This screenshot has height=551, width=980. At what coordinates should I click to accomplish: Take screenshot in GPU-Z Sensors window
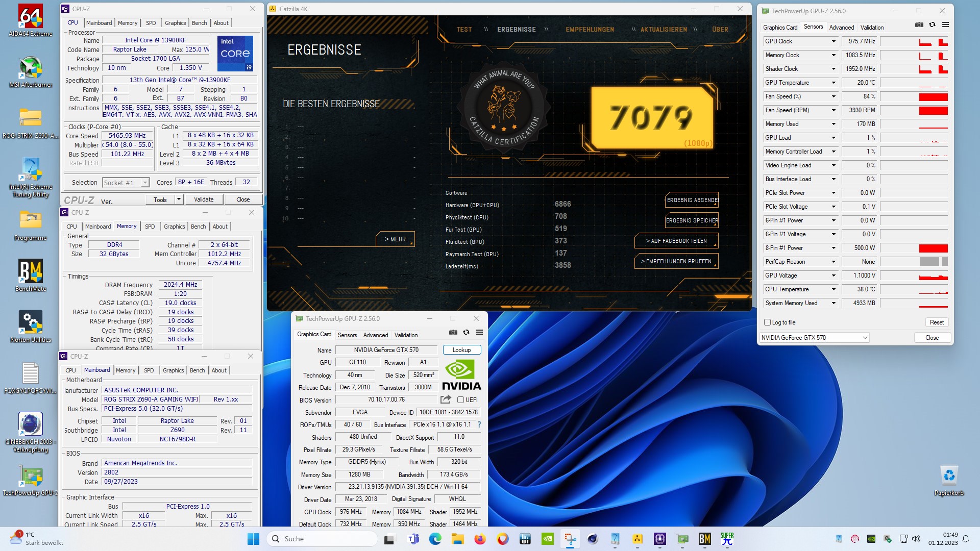point(919,24)
